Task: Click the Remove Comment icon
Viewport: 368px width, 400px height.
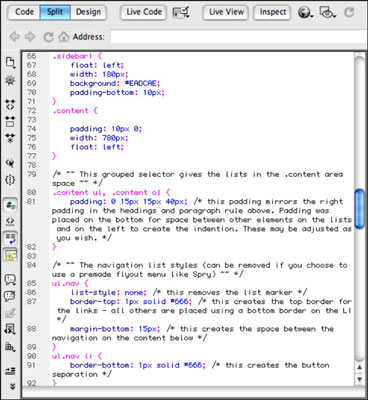Action: (10, 296)
